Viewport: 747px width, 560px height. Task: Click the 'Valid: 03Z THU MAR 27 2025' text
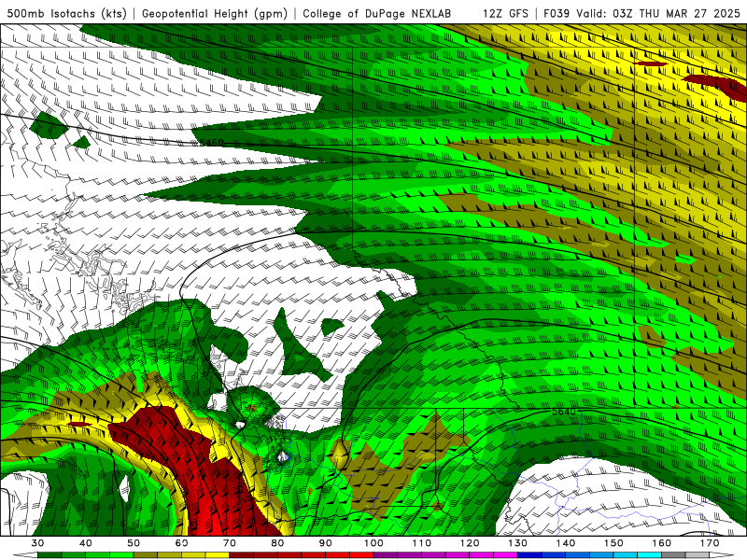(658, 13)
